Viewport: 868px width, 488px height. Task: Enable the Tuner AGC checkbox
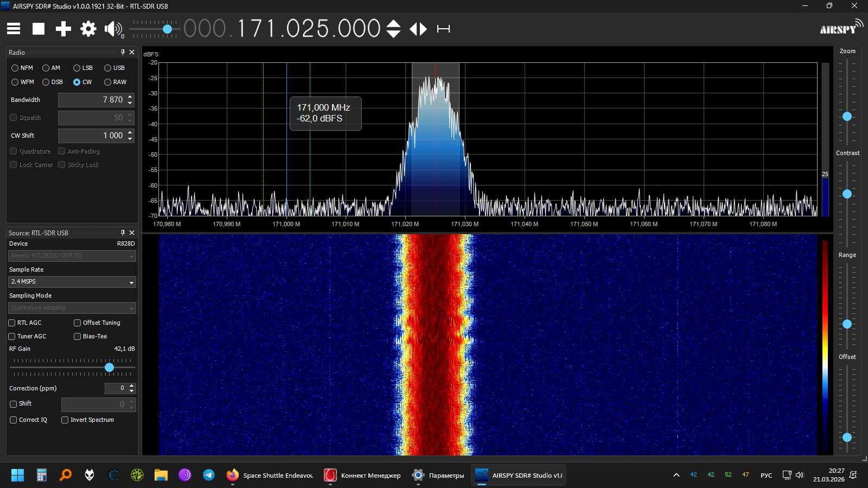pos(12,336)
